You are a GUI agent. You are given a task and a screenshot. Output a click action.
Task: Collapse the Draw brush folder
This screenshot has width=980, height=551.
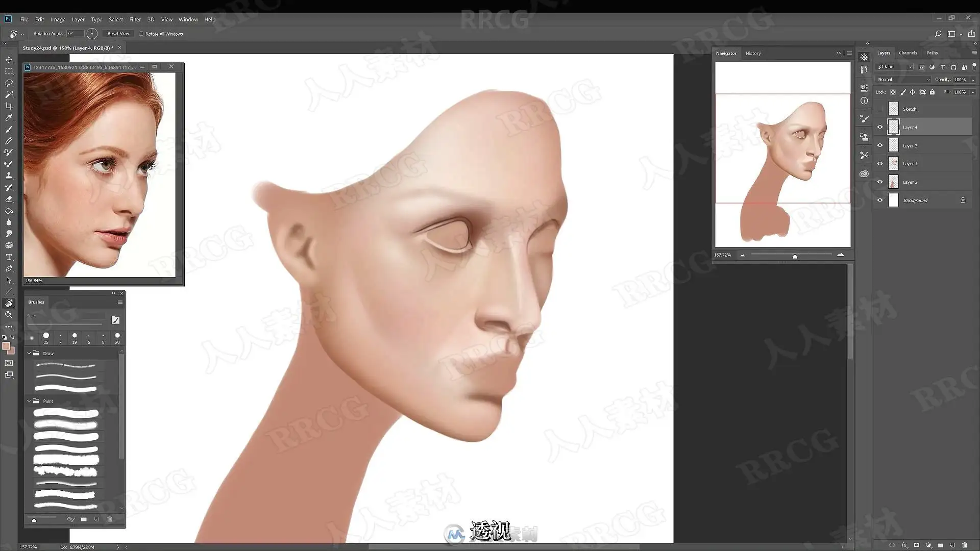[29, 353]
